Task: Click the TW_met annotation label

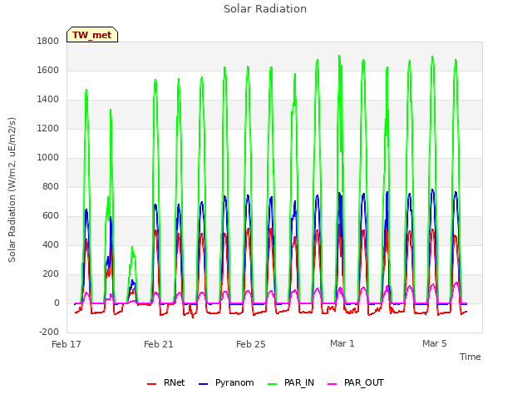Action: [92, 35]
